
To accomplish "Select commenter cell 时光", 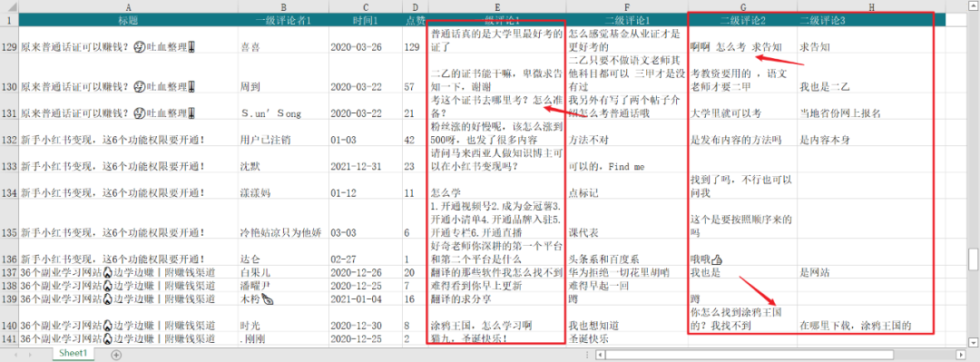I will [x=283, y=318].
